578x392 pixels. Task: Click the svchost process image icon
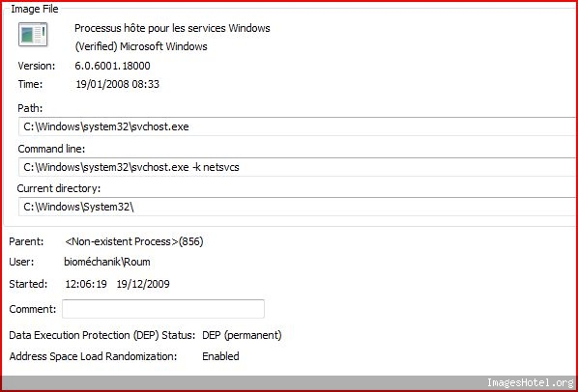[x=33, y=35]
